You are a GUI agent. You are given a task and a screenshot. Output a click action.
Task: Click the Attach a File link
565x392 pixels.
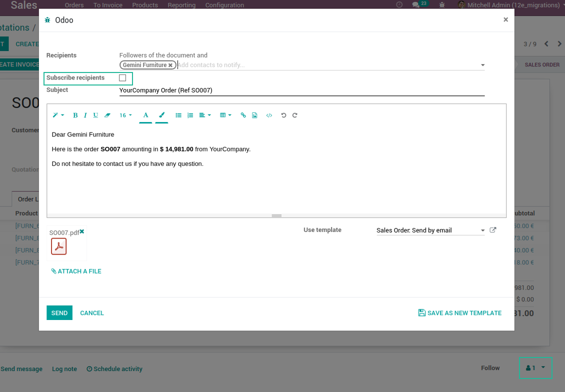coord(76,271)
